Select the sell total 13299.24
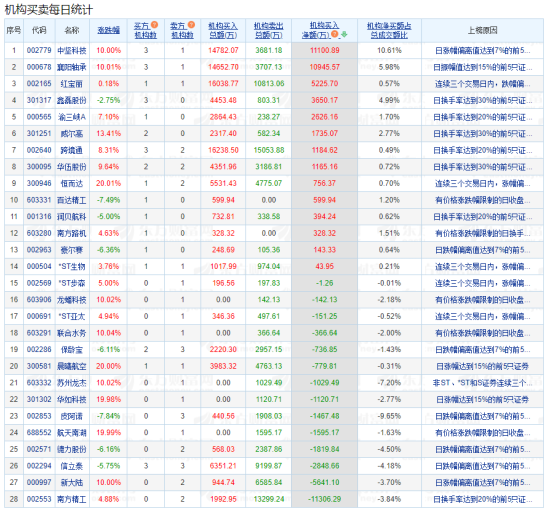550x517 pixels. pyautogui.click(x=269, y=499)
